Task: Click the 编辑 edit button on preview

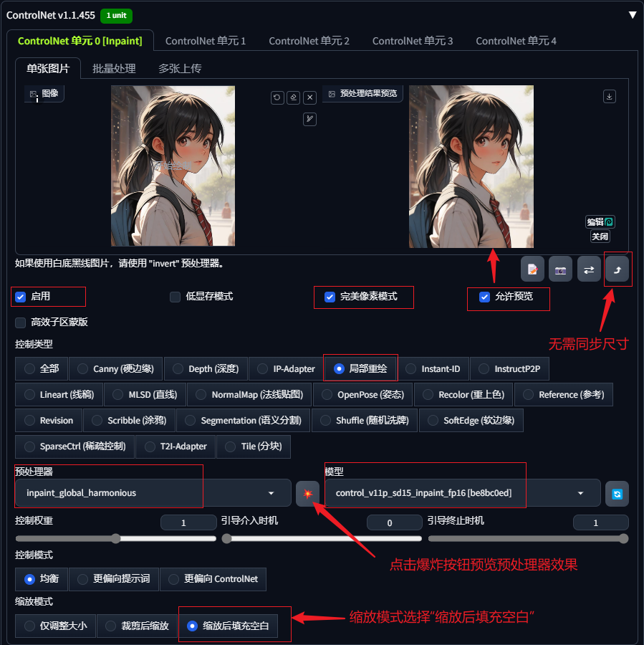Action: coord(600,221)
